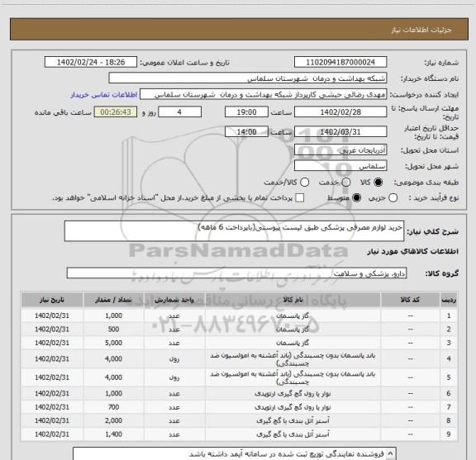Select the کالا radio button
This screenshot has height=460, width=476.
pyautogui.click(x=378, y=183)
